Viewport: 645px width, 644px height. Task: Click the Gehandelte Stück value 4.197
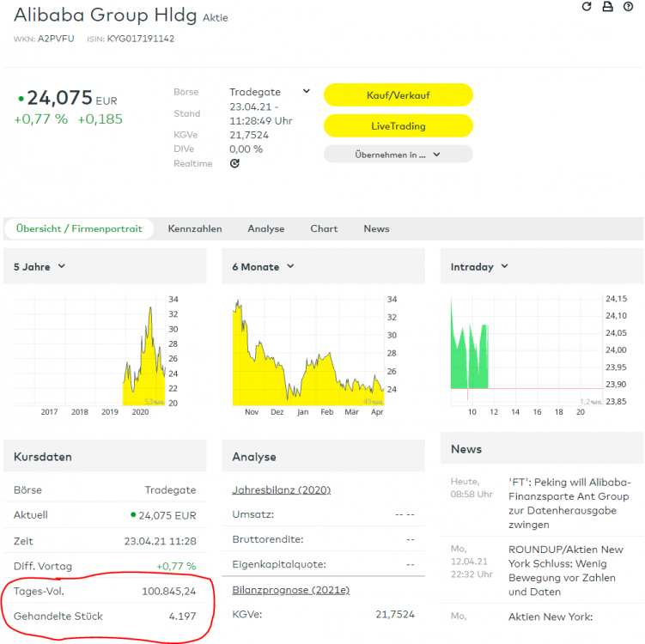[183, 616]
